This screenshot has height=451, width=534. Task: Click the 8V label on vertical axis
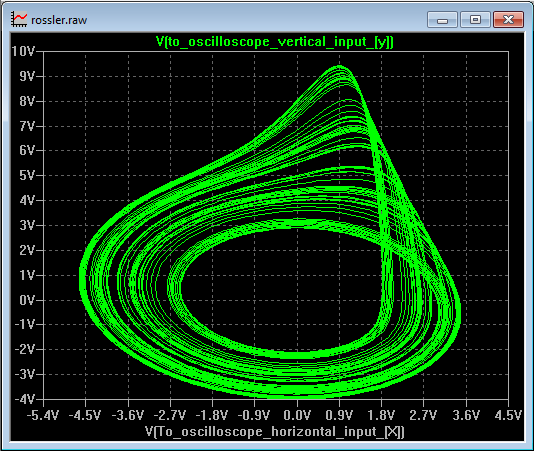pos(27,101)
